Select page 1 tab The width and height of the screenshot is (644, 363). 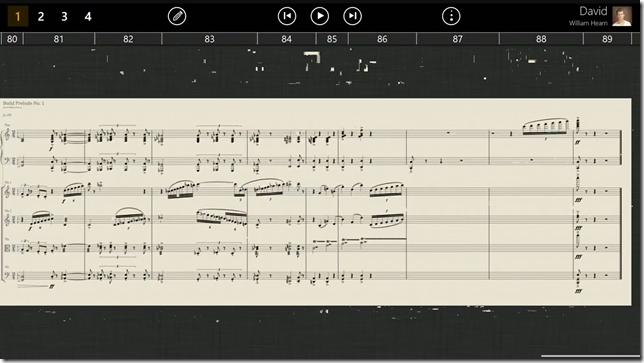coord(18,16)
